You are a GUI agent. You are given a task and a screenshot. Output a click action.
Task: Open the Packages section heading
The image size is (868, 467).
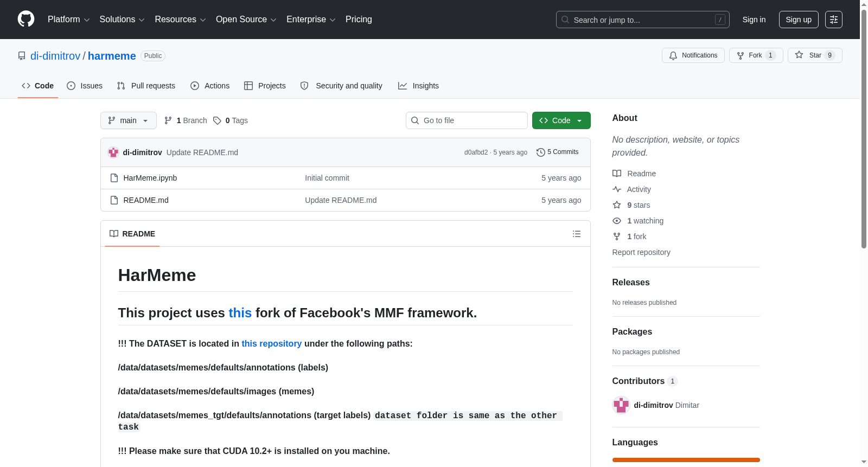click(632, 332)
